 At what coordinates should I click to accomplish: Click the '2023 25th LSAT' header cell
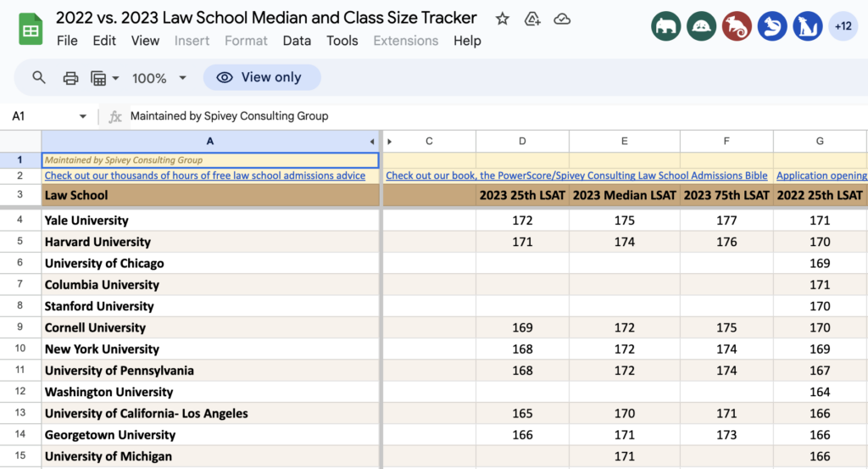(522, 195)
